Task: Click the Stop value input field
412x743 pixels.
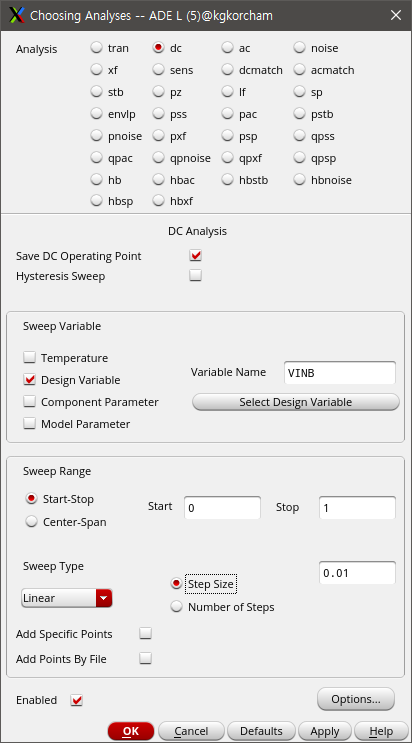Action: click(357, 508)
